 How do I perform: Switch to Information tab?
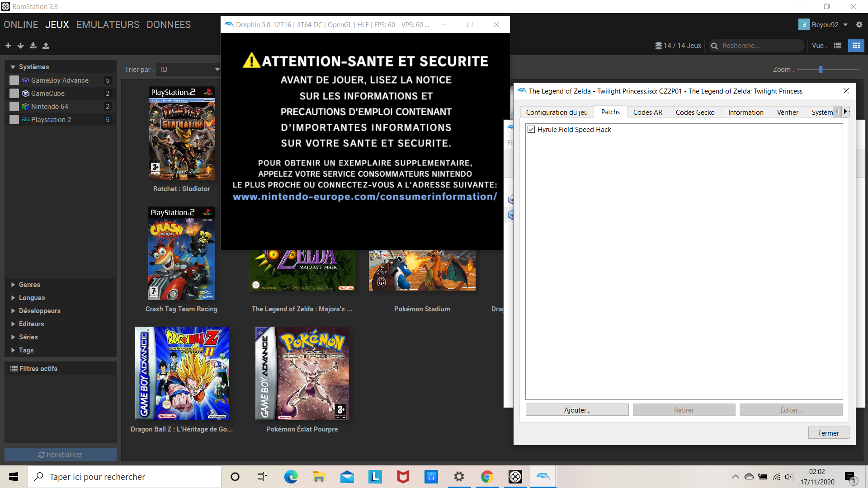745,112
